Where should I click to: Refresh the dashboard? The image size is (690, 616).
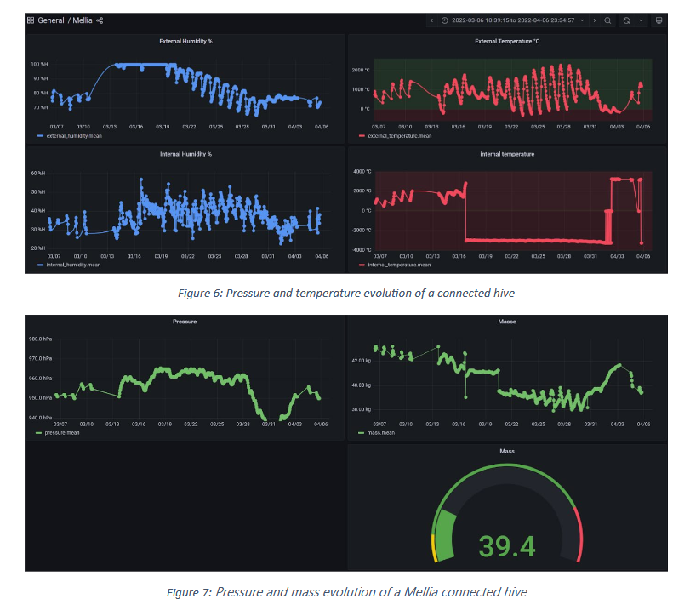click(627, 20)
